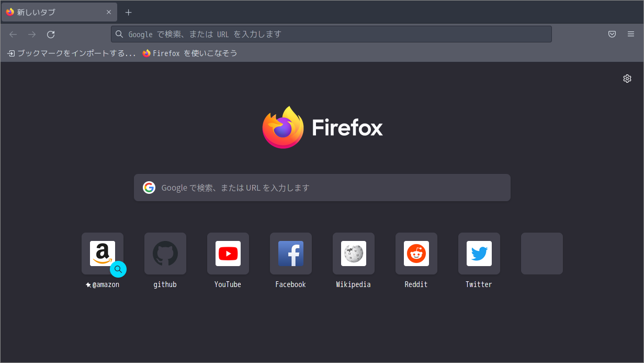Click the Reddit label text
The height and width of the screenshot is (363, 644).
(x=416, y=284)
